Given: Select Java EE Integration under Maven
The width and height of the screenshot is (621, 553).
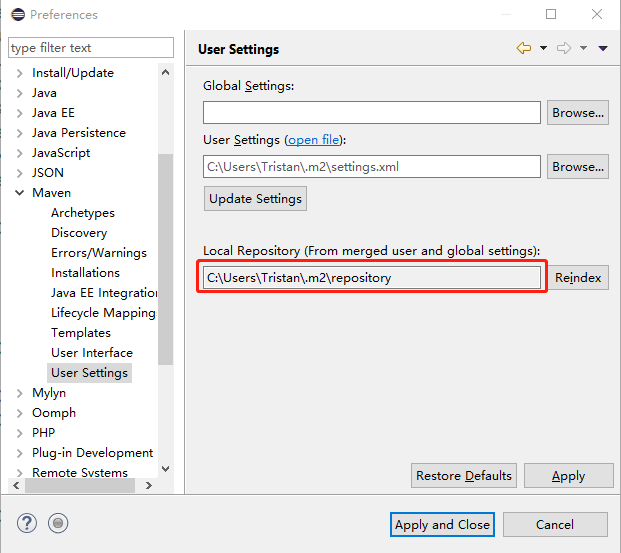Looking at the screenshot, I should (104, 293).
